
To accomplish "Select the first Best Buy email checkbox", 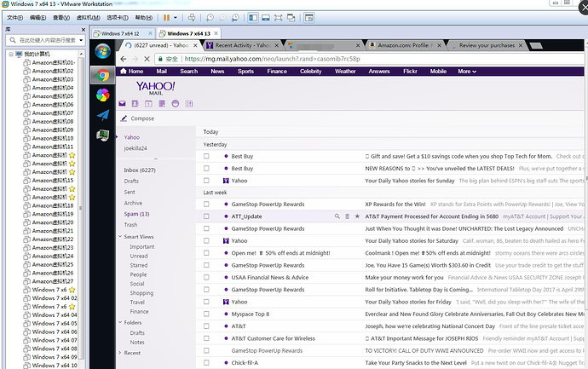I will click(205, 157).
